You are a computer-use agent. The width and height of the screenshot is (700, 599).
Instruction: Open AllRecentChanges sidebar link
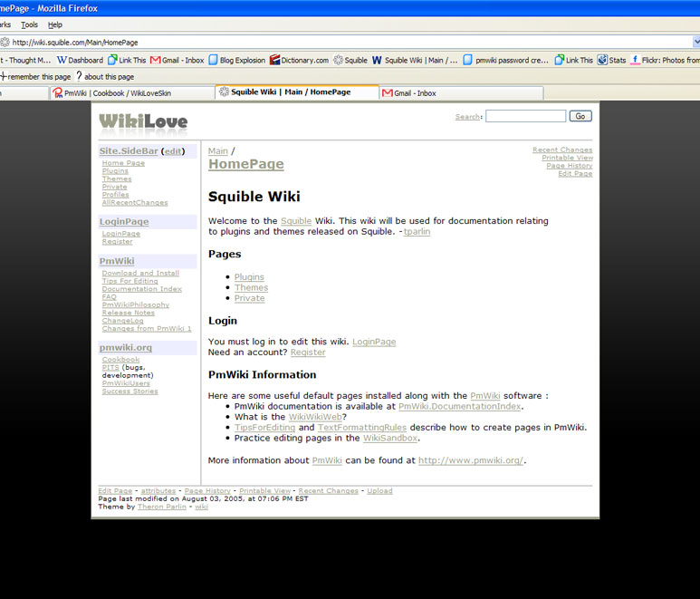pyautogui.click(x=135, y=202)
